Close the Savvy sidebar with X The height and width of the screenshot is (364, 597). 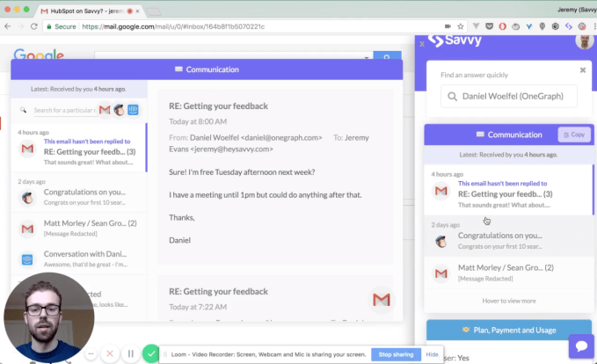coord(422,44)
